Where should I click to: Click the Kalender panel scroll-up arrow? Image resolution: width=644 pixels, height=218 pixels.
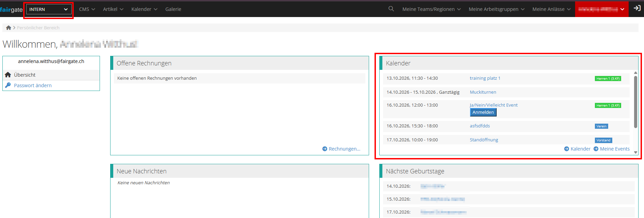click(635, 73)
